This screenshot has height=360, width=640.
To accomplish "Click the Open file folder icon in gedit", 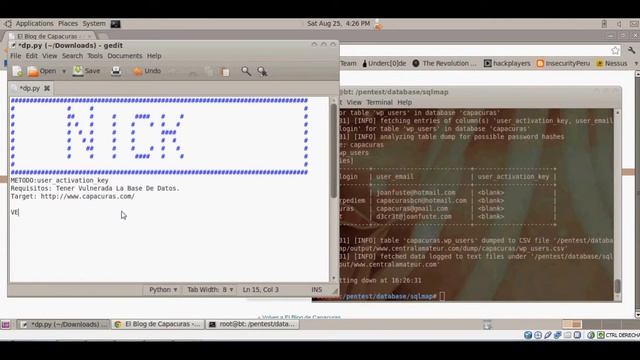I will (33, 71).
